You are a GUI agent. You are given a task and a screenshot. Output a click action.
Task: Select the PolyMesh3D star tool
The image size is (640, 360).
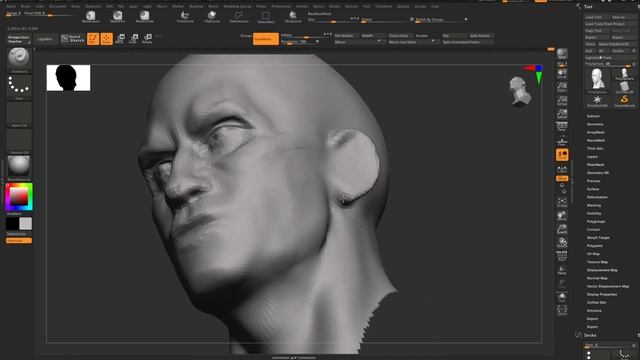point(597,101)
